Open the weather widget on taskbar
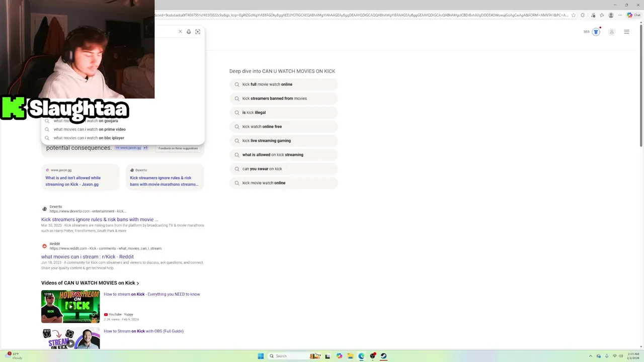This screenshot has width=644, height=362. (x=14, y=356)
